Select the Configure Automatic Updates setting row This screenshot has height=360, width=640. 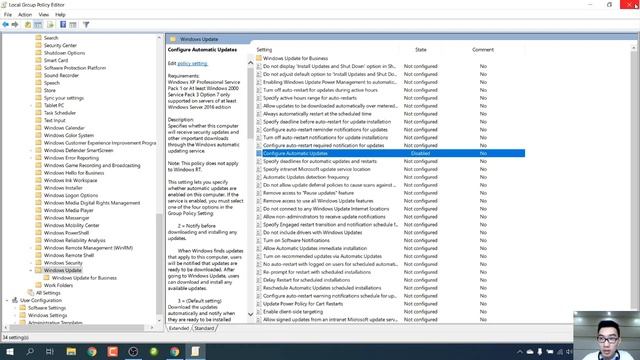click(x=390, y=153)
